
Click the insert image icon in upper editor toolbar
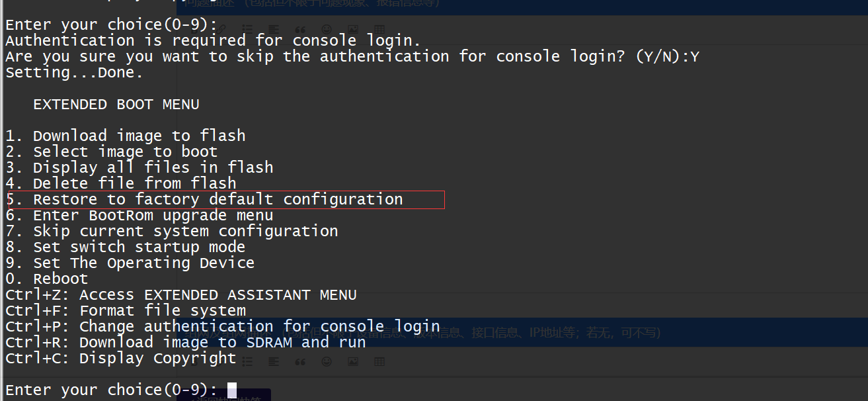coord(353,29)
